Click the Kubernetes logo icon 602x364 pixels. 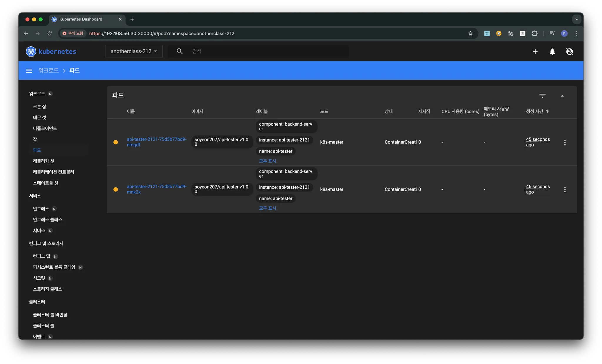click(x=31, y=51)
